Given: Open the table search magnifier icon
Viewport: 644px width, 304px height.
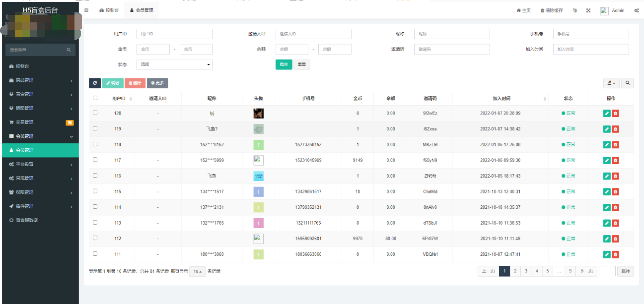Looking at the screenshot, I should (x=628, y=83).
